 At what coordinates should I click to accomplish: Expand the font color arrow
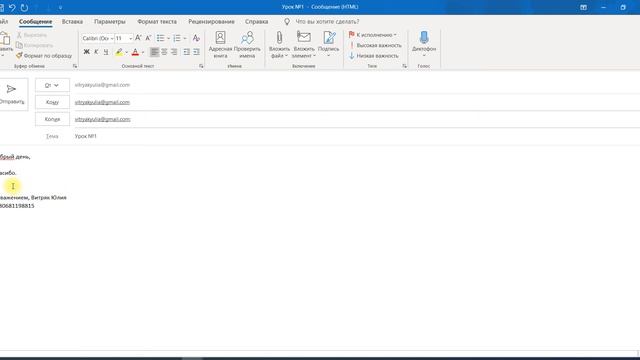pyautogui.click(x=143, y=52)
